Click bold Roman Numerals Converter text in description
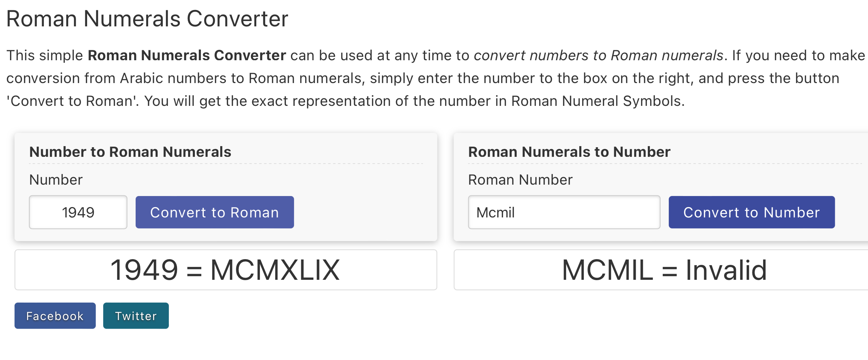868x360 pixels. tap(187, 56)
